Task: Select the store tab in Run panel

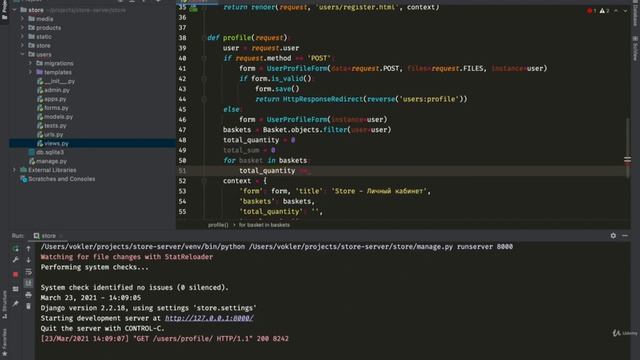Action: (x=45, y=236)
